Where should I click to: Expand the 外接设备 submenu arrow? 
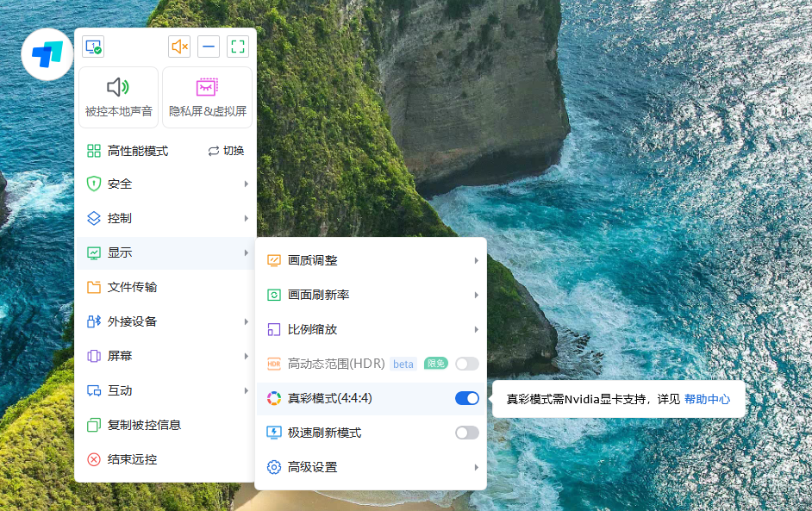(247, 321)
